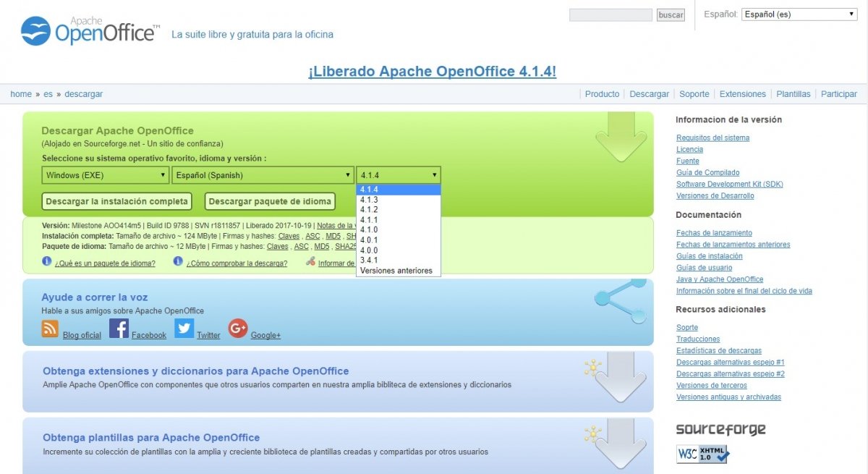
Task: Click the descargar breadcrumb link
Action: click(x=83, y=94)
